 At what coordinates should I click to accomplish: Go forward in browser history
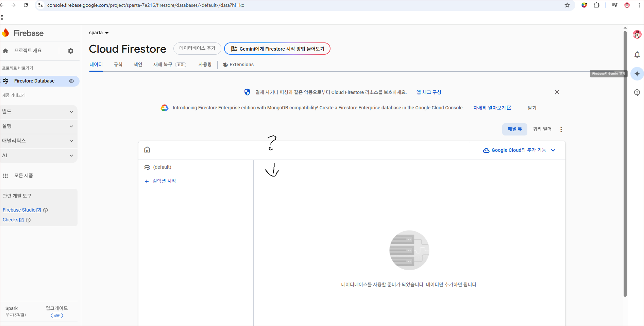point(14,5)
